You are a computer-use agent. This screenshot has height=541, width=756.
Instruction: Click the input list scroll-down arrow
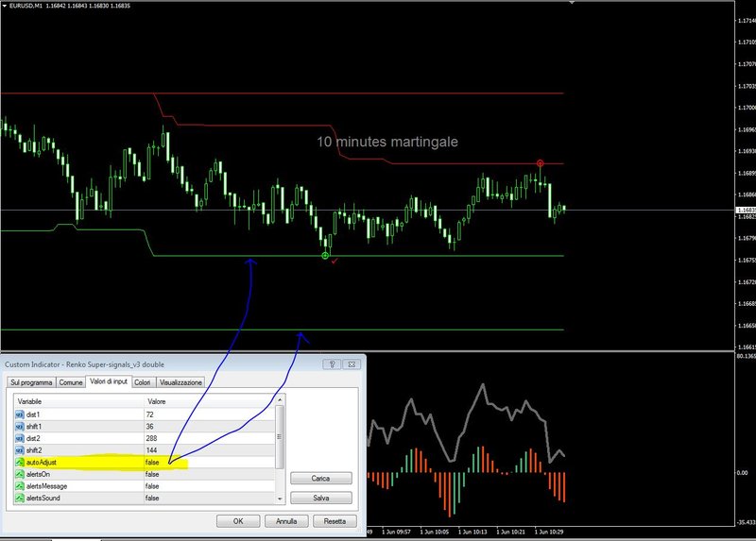point(280,499)
